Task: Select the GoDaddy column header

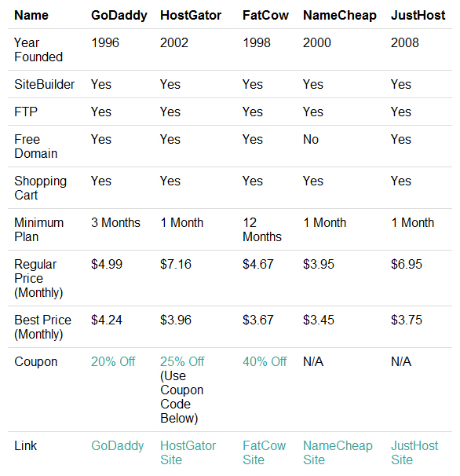Action: click(119, 15)
